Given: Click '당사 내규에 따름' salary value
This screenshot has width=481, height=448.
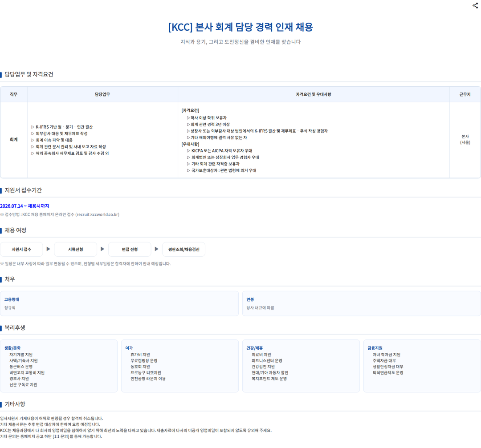Looking at the screenshot, I should coord(261,308).
